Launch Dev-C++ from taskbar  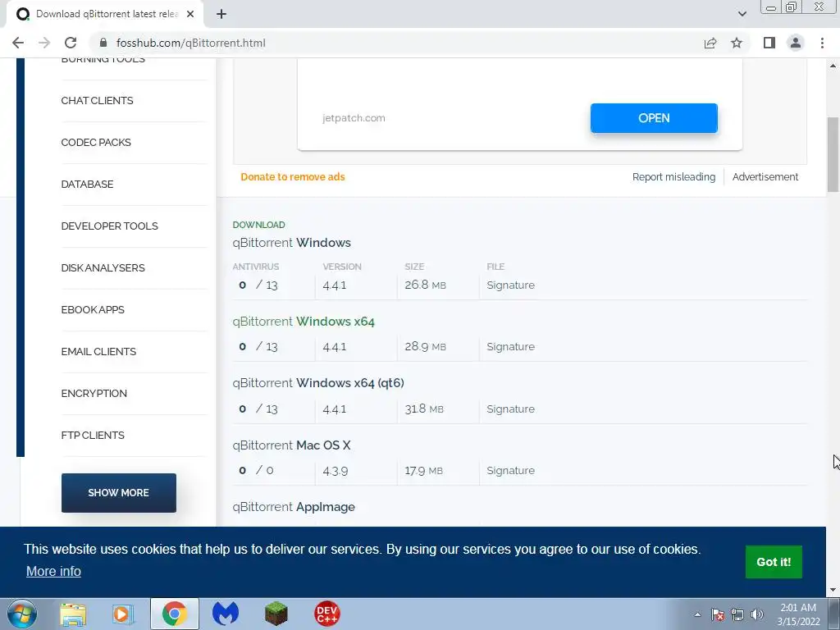(x=327, y=614)
